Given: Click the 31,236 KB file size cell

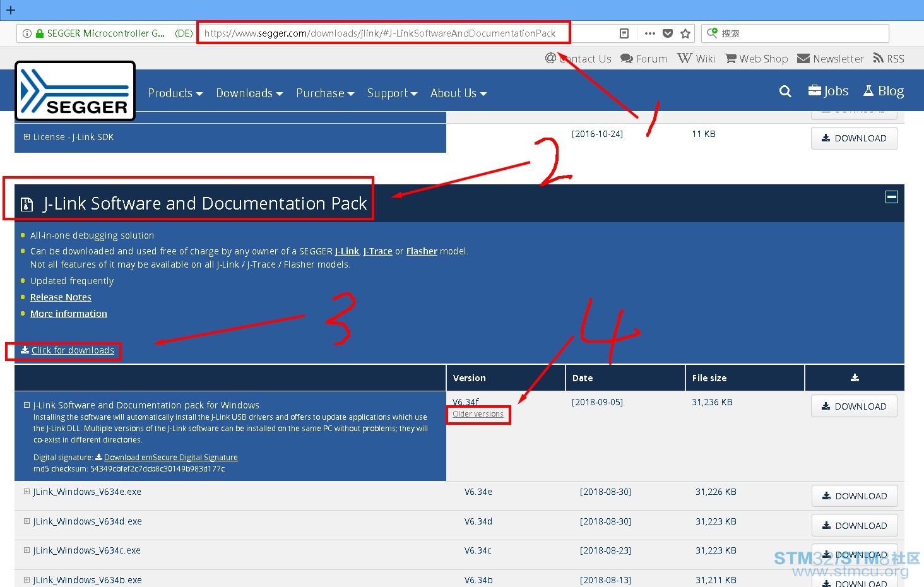Looking at the screenshot, I should [712, 402].
